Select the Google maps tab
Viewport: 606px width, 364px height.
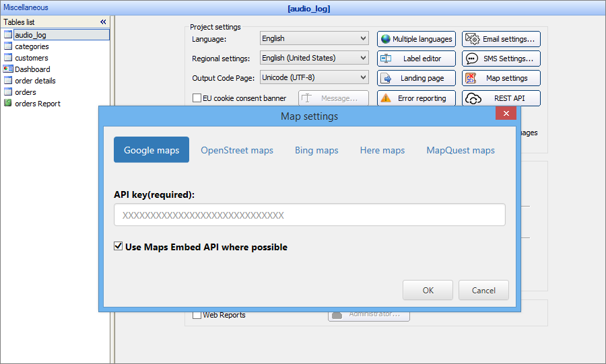151,150
